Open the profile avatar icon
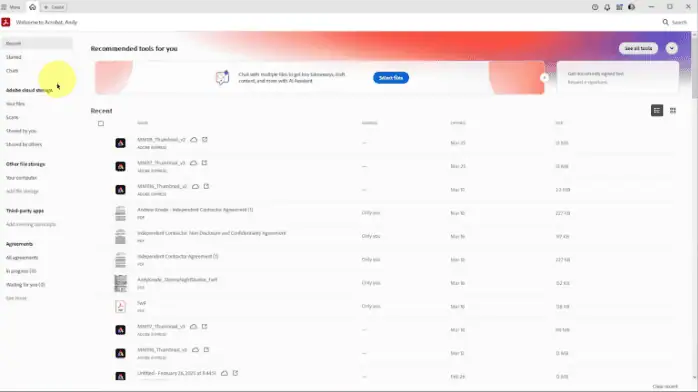Screen dimensions: 698x392 click(x=631, y=7)
